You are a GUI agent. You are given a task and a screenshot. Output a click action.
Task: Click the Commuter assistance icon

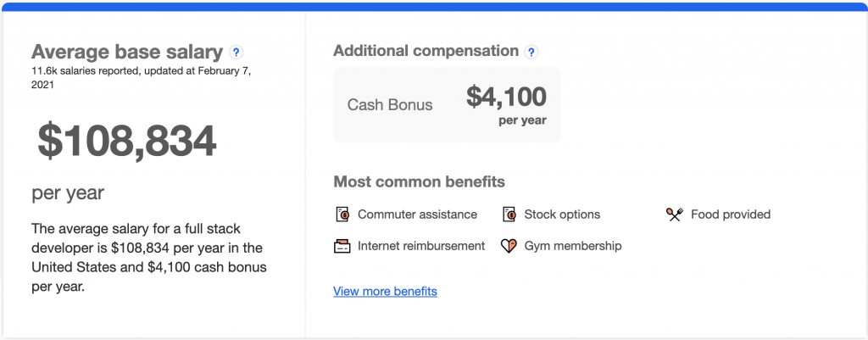342,215
